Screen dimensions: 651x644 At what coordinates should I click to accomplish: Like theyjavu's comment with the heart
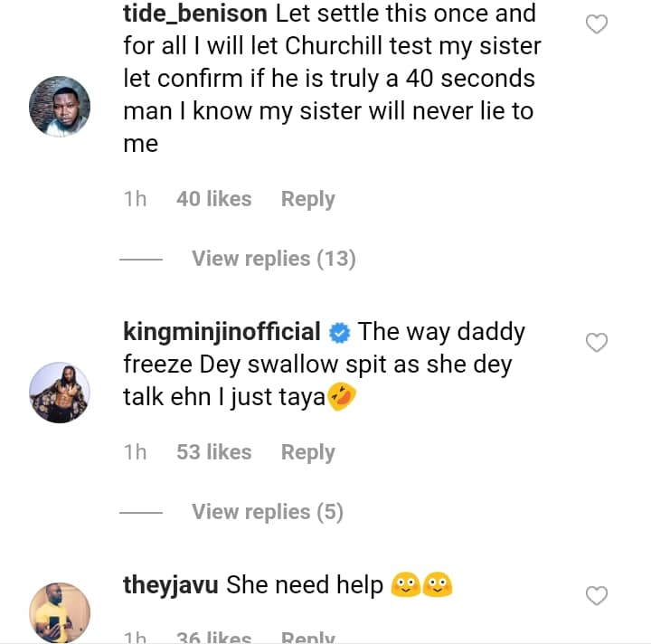(x=597, y=596)
